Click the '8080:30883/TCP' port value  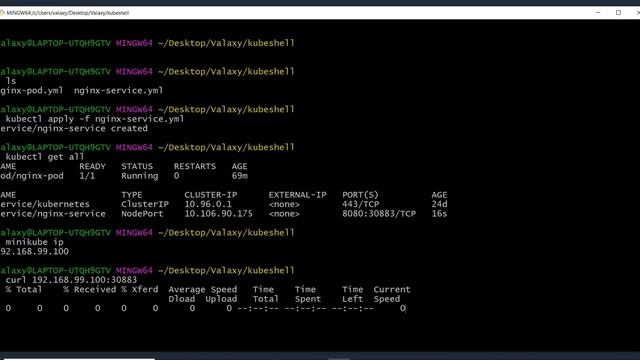(379, 214)
